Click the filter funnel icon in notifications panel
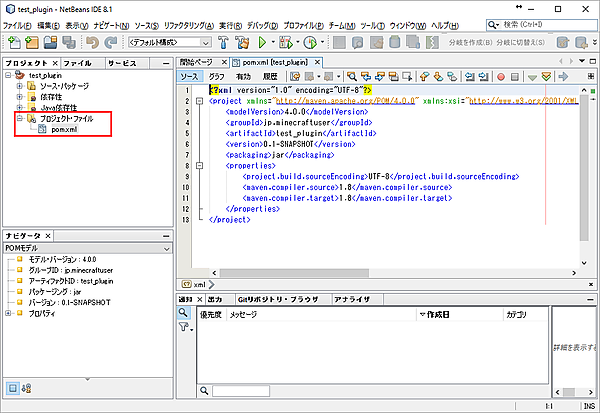600x413 pixels. coord(184,328)
